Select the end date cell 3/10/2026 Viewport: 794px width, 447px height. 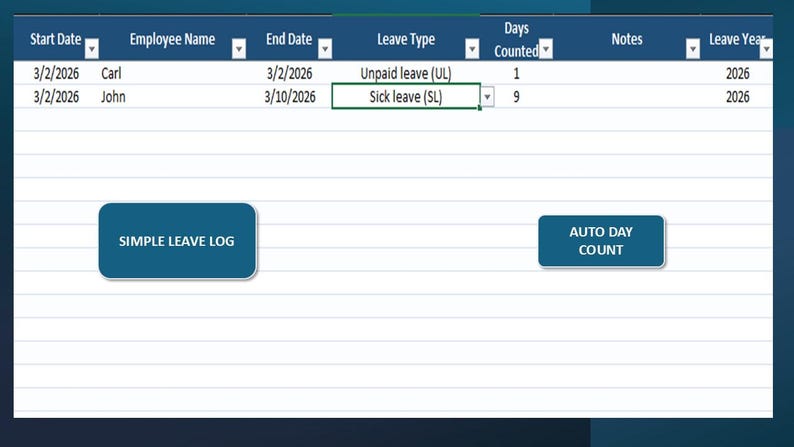[x=289, y=96]
